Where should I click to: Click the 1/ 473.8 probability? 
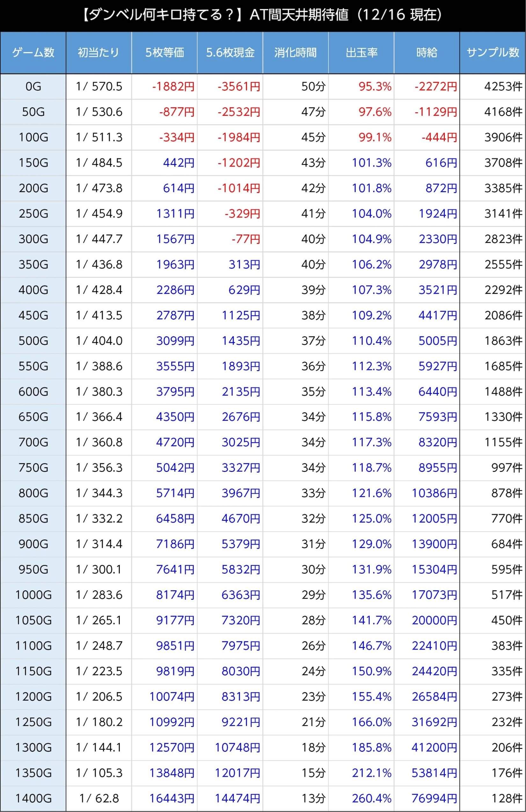click(x=99, y=188)
